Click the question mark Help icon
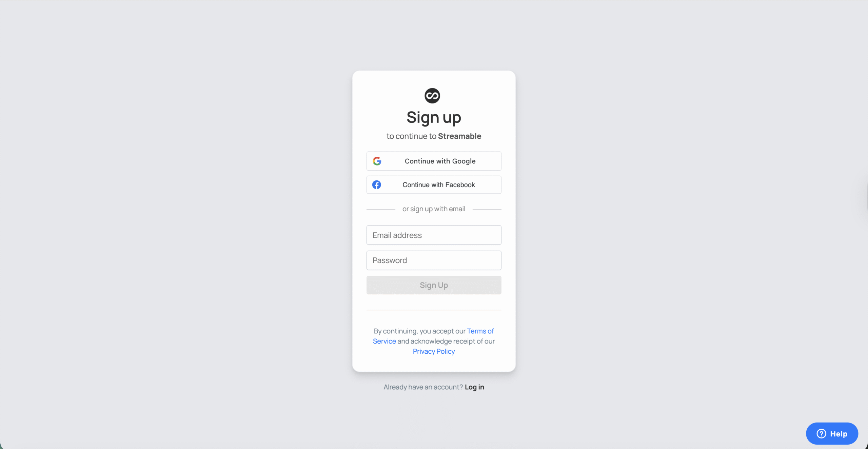868x449 pixels. point(821,434)
